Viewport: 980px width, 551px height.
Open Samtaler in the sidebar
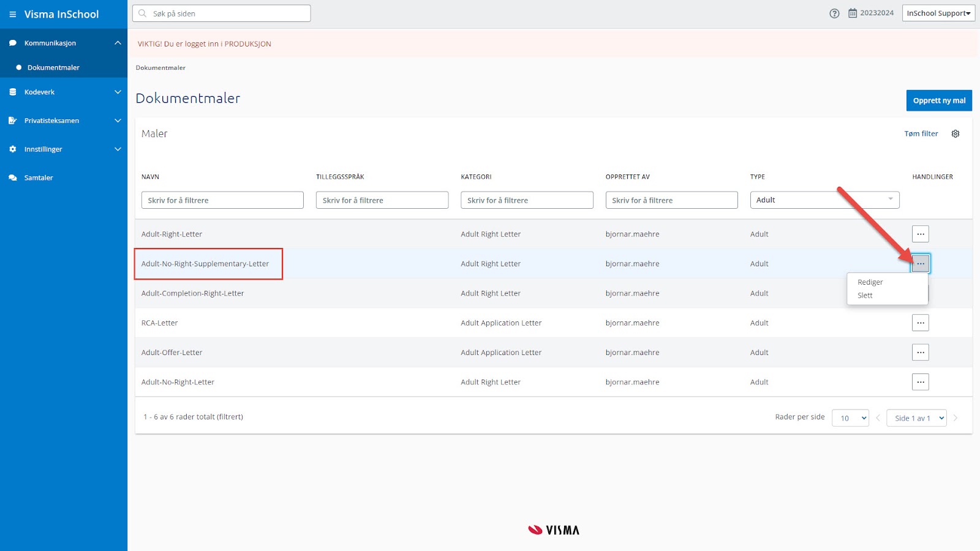[39, 178]
